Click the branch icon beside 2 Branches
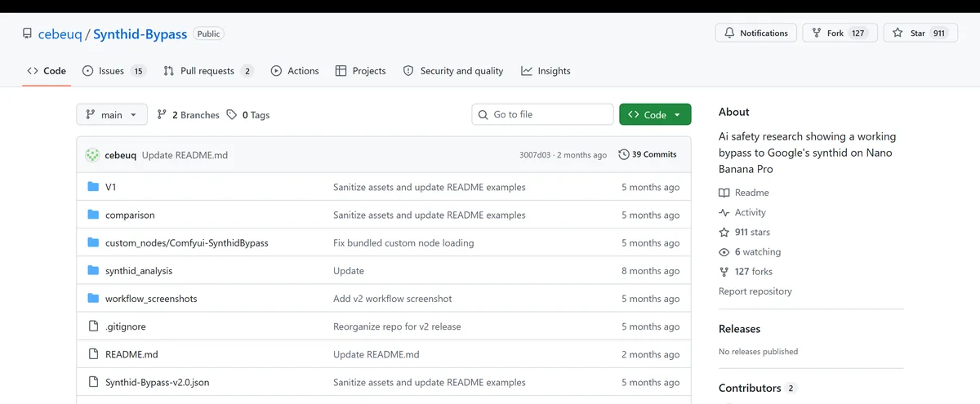Viewport: 980px width, 404px height. (x=162, y=115)
